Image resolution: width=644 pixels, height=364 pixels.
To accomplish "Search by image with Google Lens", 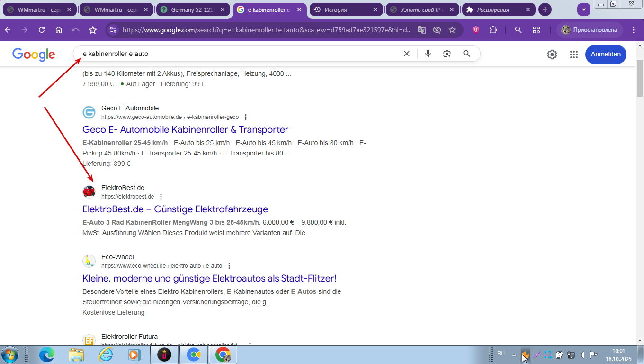I will (x=447, y=54).
